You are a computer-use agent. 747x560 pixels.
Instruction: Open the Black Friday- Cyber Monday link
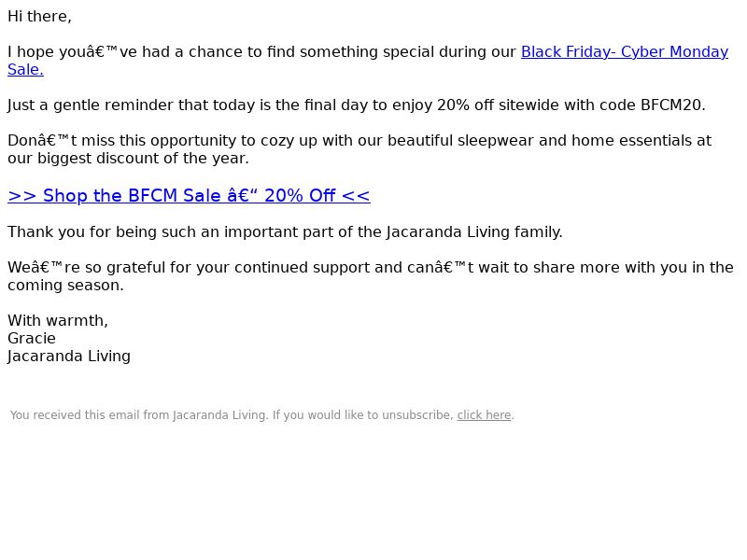(x=624, y=51)
